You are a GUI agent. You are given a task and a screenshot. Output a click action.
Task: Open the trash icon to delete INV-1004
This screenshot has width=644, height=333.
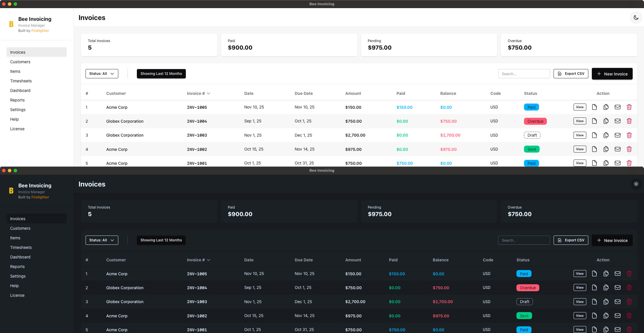click(x=629, y=121)
